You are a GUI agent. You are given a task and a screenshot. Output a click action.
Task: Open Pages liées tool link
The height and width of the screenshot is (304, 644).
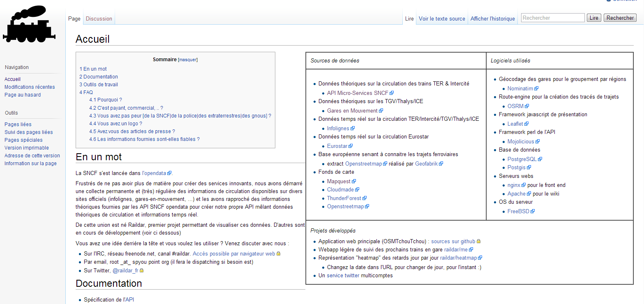tap(18, 124)
